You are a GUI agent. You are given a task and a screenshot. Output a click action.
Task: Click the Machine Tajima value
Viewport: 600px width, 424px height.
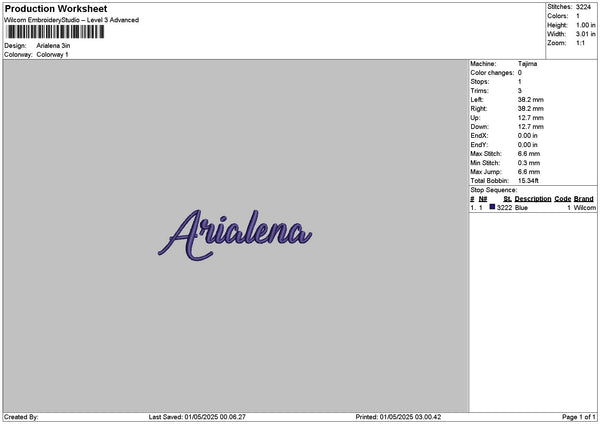point(527,64)
